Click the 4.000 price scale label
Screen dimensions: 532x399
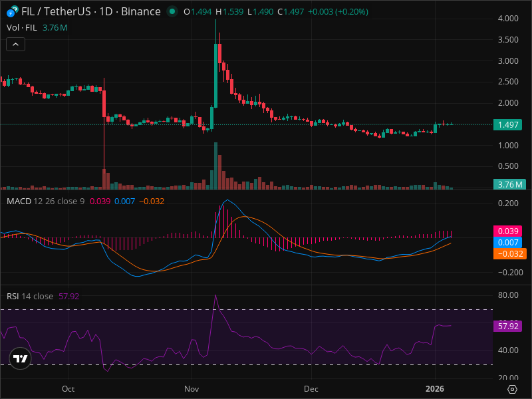coord(508,19)
